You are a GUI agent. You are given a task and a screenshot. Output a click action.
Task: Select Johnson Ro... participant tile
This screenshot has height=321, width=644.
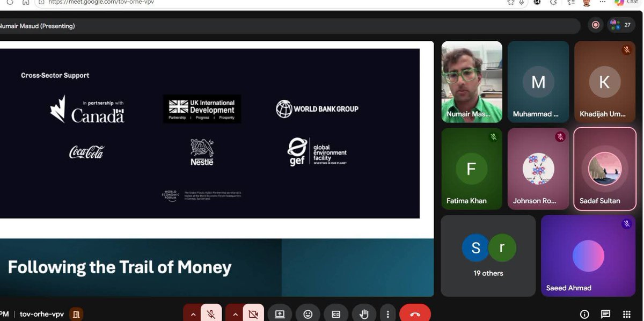click(538, 169)
